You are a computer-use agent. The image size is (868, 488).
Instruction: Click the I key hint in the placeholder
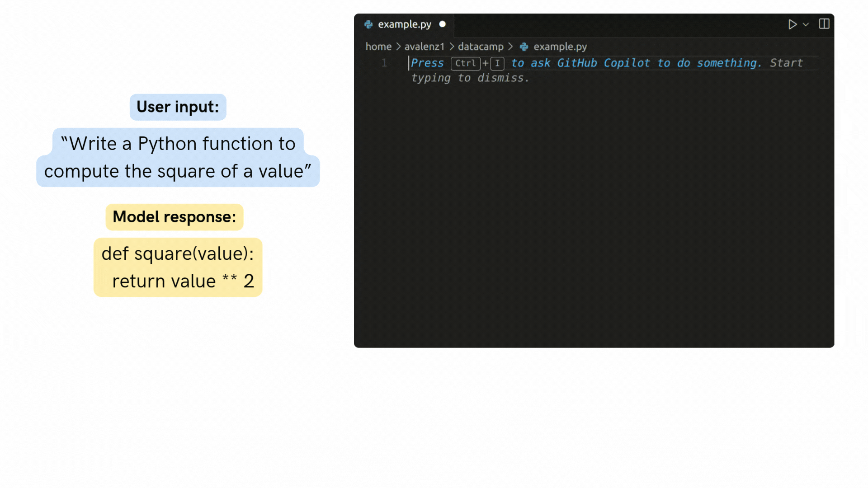pyautogui.click(x=497, y=63)
